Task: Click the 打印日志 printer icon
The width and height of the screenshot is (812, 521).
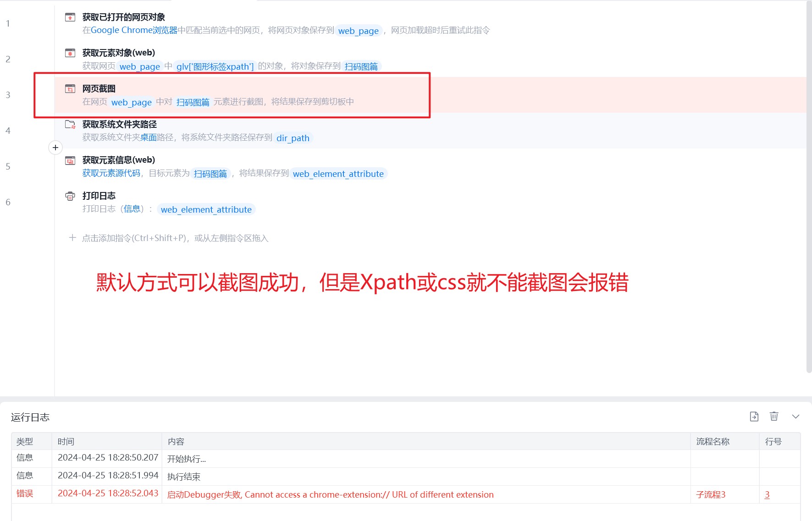Action: click(70, 196)
